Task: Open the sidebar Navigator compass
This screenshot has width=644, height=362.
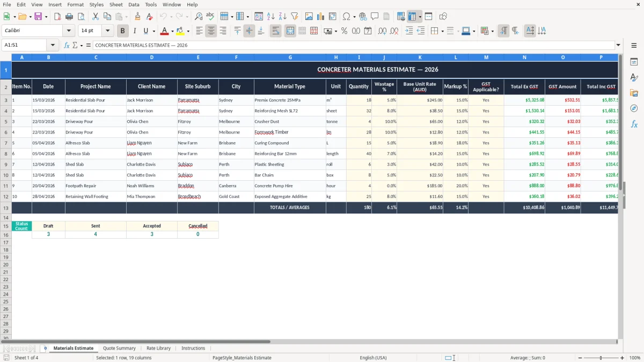Action: point(634,108)
